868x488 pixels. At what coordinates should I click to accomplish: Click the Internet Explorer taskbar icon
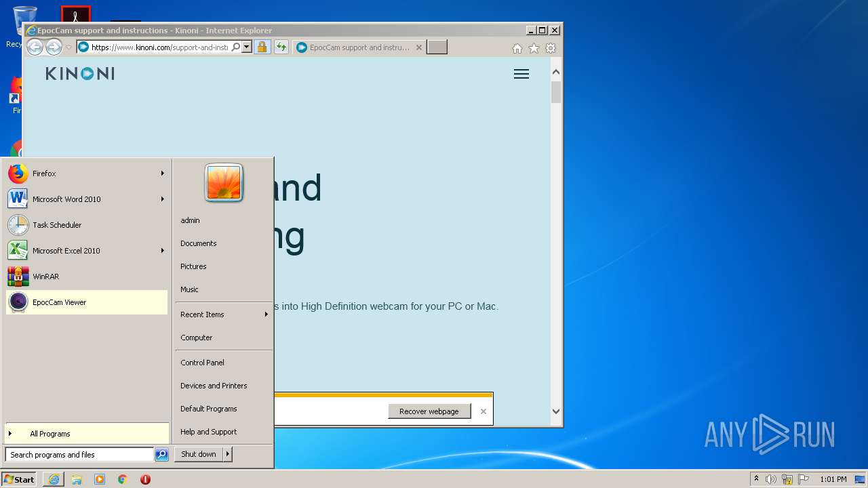pyautogui.click(x=54, y=479)
